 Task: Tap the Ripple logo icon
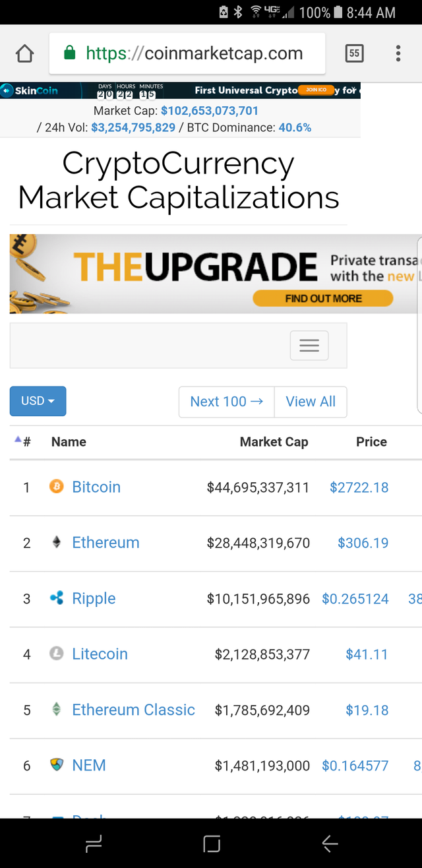57,598
